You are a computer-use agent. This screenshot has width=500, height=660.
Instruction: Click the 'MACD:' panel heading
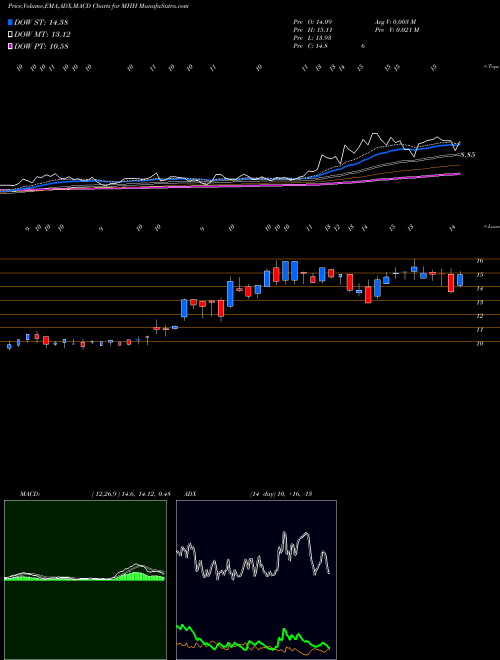tap(29, 494)
